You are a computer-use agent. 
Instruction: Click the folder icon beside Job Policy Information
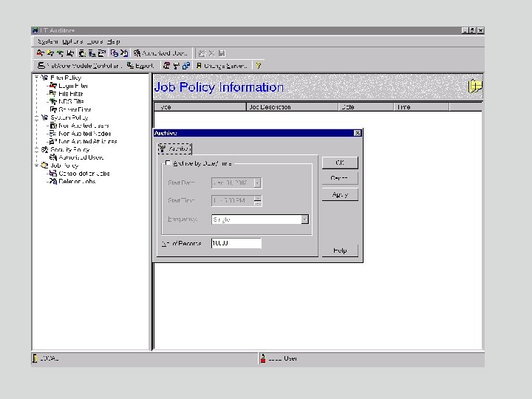(474, 86)
